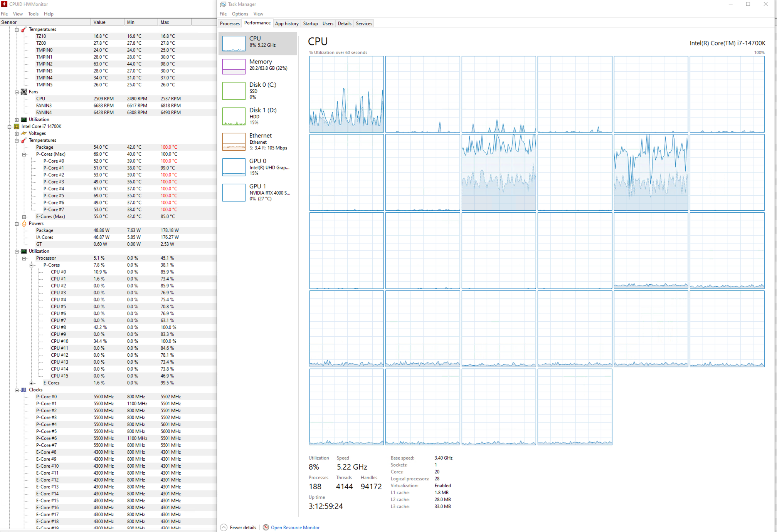Select the Memory mini graph thumbnail
The width and height of the screenshot is (777, 532).
(234, 67)
